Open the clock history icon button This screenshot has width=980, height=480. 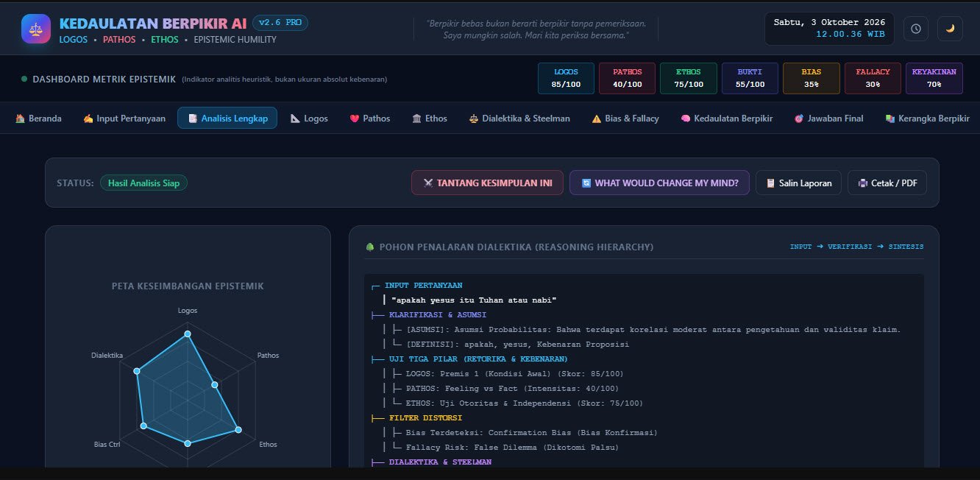[x=915, y=29]
